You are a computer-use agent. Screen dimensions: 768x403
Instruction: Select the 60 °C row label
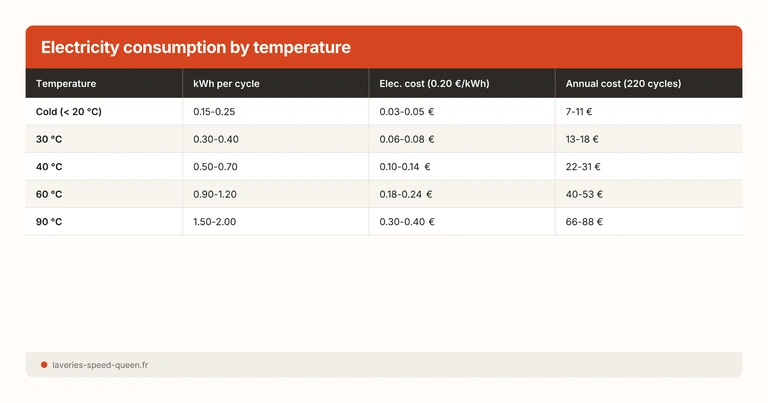point(49,194)
